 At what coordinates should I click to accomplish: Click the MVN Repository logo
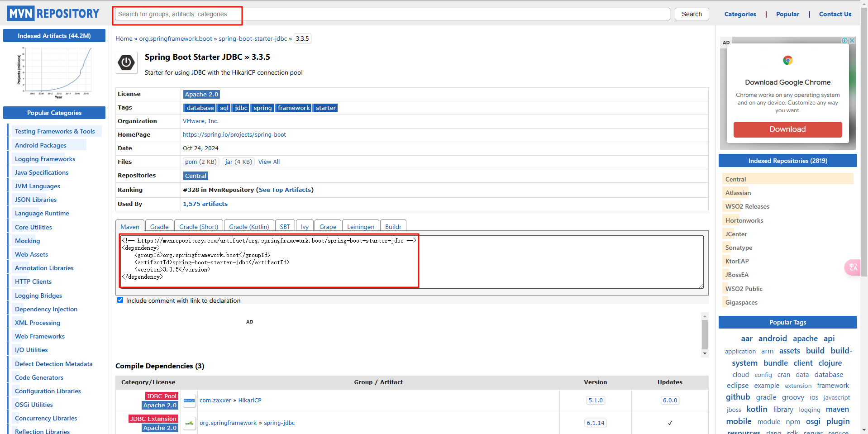pyautogui.click(x=53, y=14)
